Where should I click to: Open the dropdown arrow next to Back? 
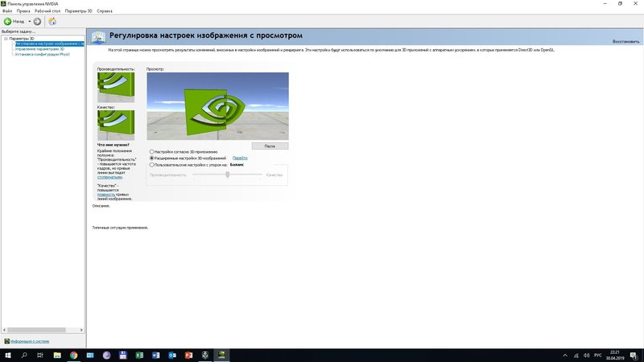click(30, 22)
